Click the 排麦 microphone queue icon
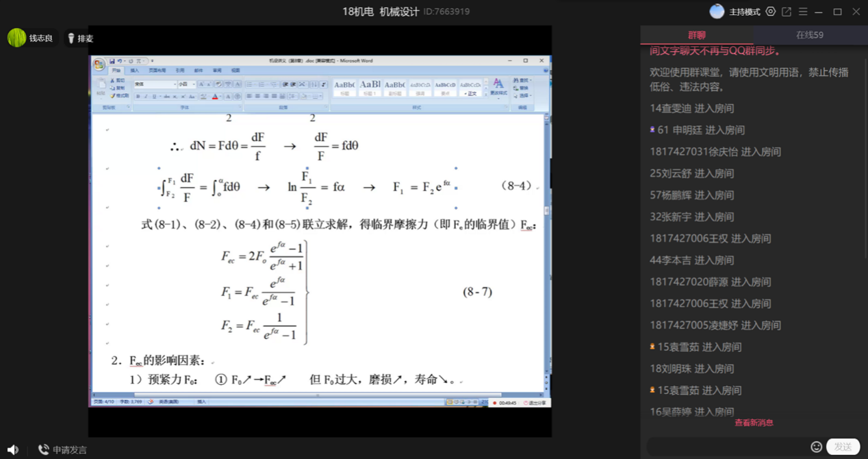The height and width of the screenshot is (459, 868). (71, 38)
